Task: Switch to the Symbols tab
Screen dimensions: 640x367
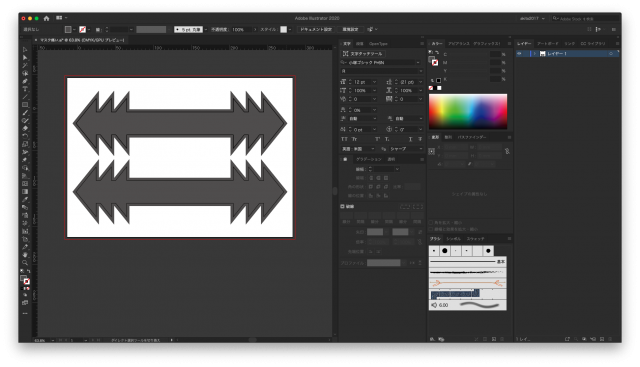Action: coord(453,239)
